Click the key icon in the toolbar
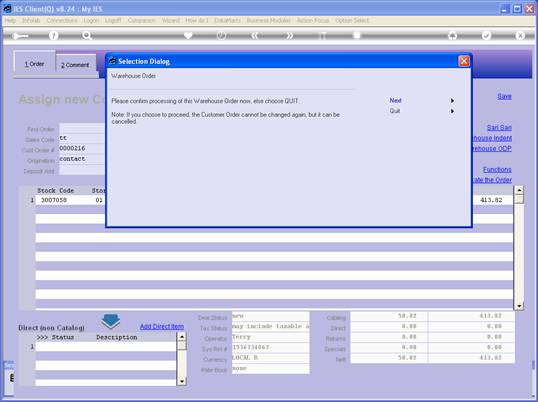Screen dimensions: 538x402 click(20, 36)
